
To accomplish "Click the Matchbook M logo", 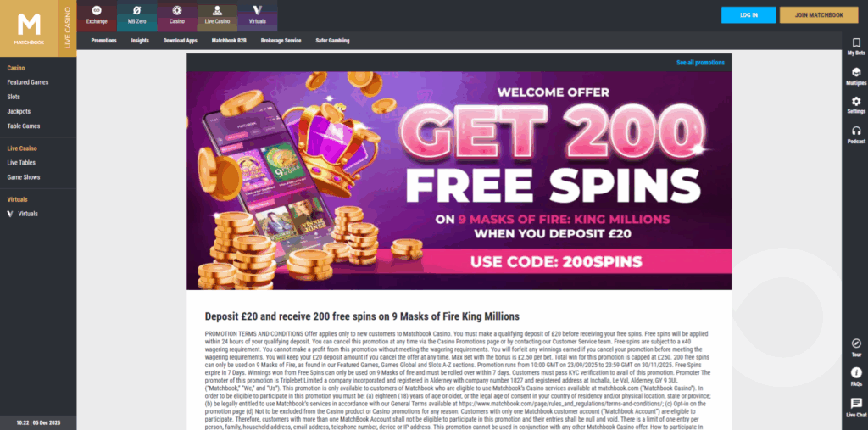I will 29,28.
